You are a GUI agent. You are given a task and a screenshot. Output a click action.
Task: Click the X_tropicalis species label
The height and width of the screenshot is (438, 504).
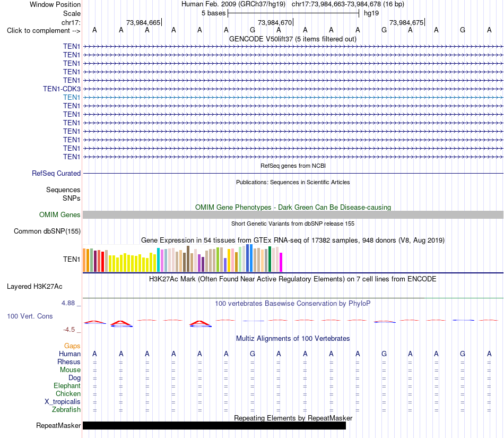tap(63, 402)
